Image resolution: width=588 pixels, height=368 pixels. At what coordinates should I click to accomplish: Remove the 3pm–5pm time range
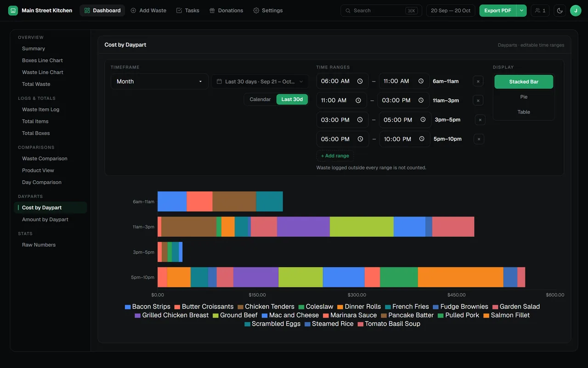point(480,120)
